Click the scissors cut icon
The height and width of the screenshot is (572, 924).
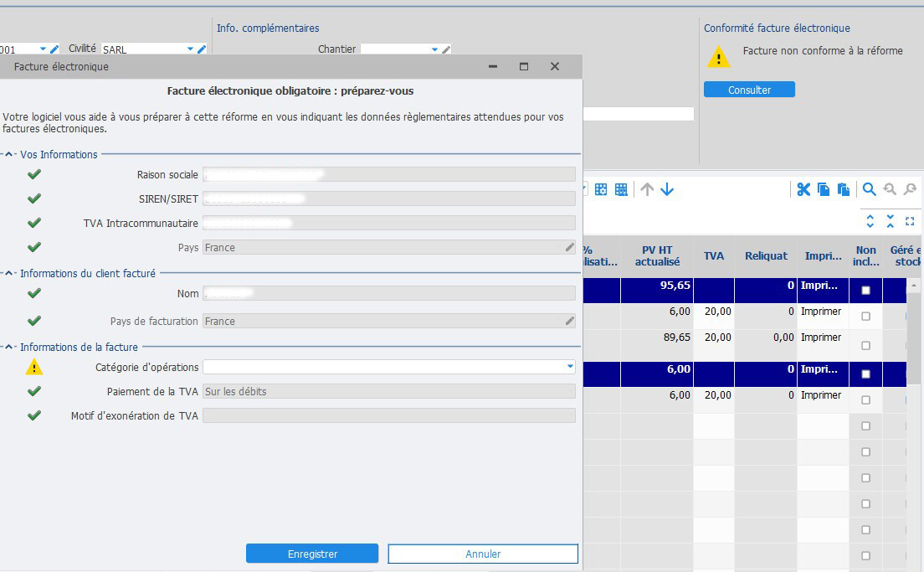point(803,189)
